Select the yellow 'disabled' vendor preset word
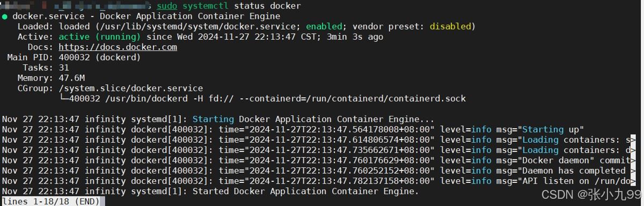The image size is (644, 206). pos(450,27)
